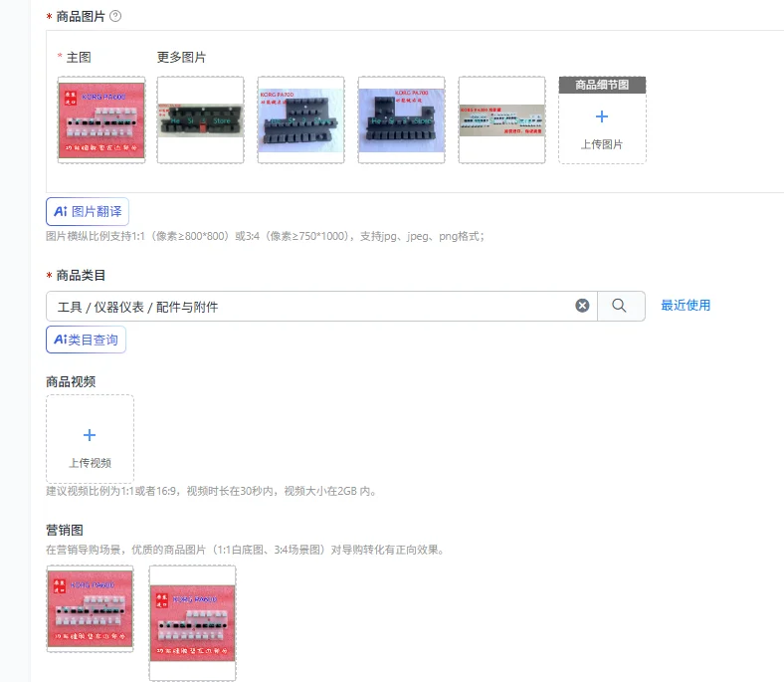Click the 主图 label
The height and width of the screenshot is (682, 784).
[79, 58]
